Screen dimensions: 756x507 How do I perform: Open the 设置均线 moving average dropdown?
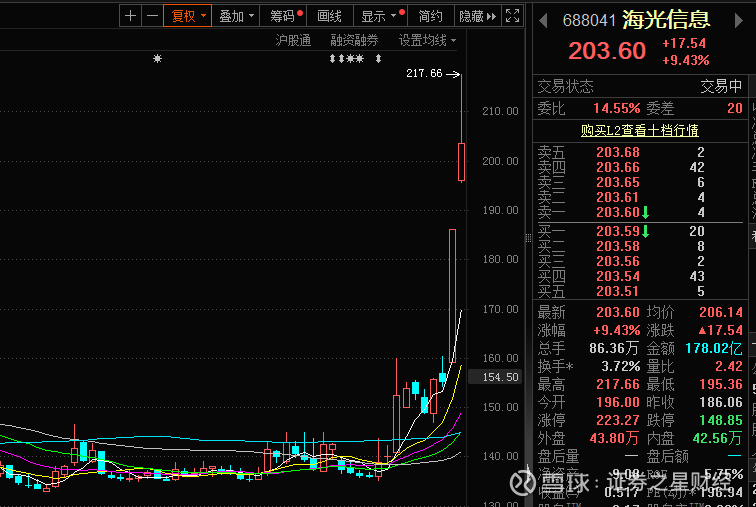427,40
